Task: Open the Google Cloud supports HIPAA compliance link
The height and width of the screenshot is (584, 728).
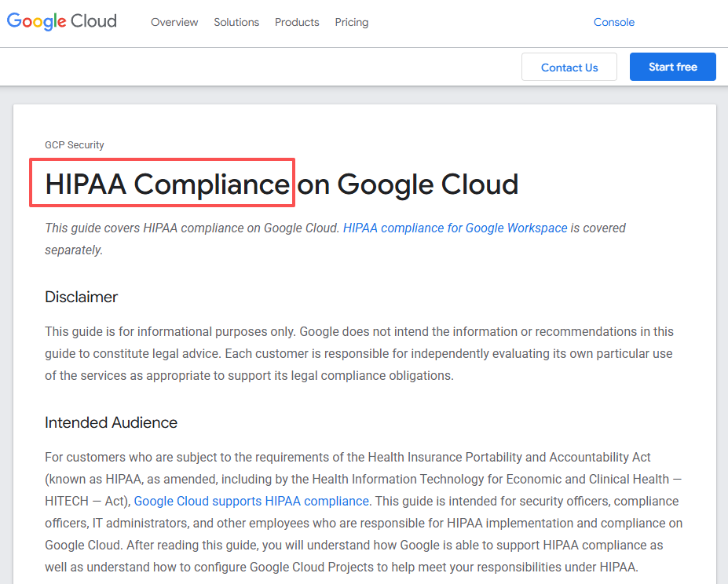Action: coord(251,501)
